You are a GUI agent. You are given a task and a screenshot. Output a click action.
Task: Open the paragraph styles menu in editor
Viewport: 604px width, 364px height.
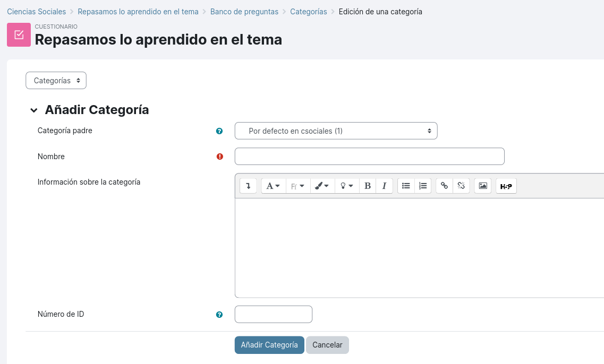point(273,186)
